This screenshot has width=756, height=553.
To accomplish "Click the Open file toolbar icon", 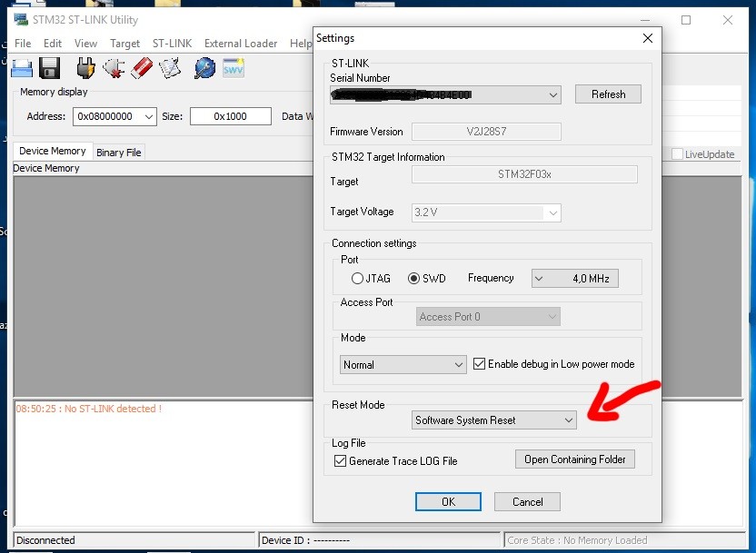I will tap(22, 68).
